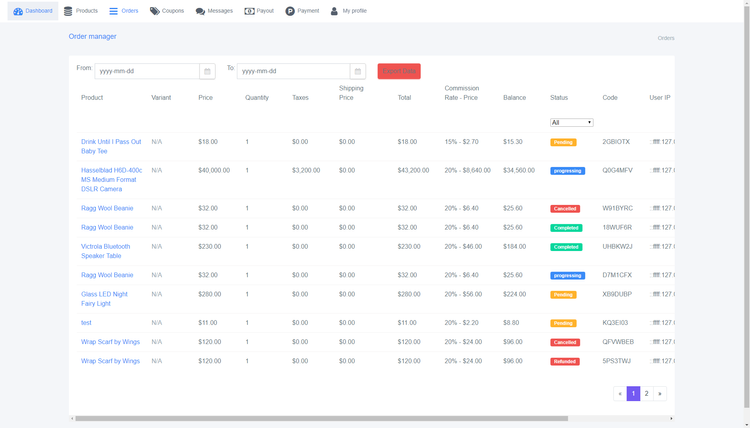Open the Hasselblad H6D-400c camera product link
The width and height of the screenshot is (750, 428).
pyautogui.click(x=111, y=180)
